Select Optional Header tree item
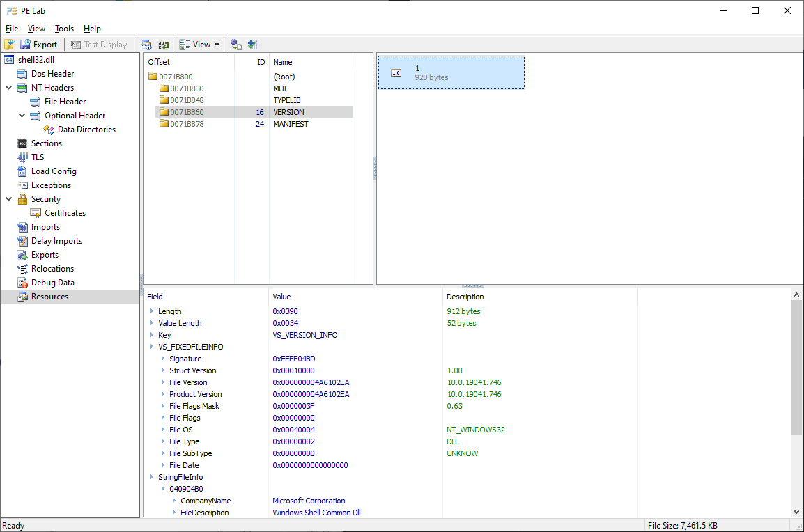804x532 pixels. pos(75,116)
